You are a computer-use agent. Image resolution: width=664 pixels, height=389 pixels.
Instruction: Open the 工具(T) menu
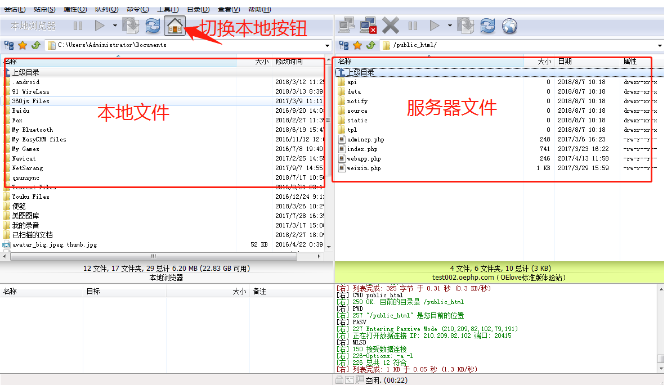(168, 9)
